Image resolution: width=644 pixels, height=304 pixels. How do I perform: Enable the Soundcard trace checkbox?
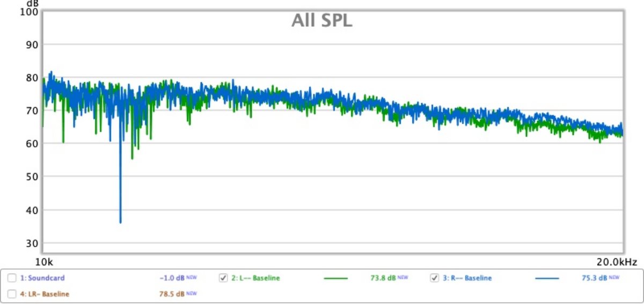(12, 278)
